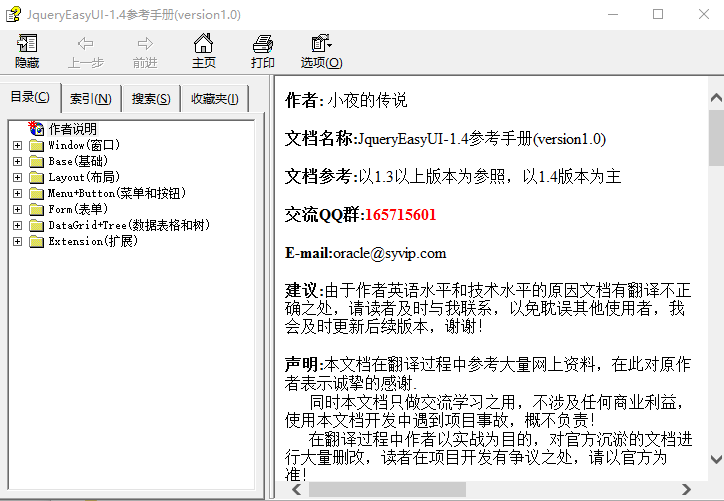The image size is (724, 501).
Task: Click the Layout(布局) folder icon
Action: 37,177
